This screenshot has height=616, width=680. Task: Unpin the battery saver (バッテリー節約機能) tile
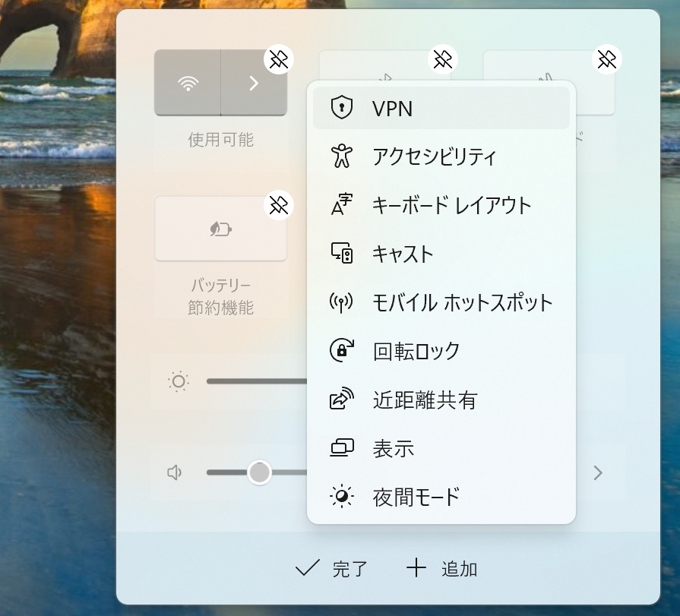[x=278, y=205]
